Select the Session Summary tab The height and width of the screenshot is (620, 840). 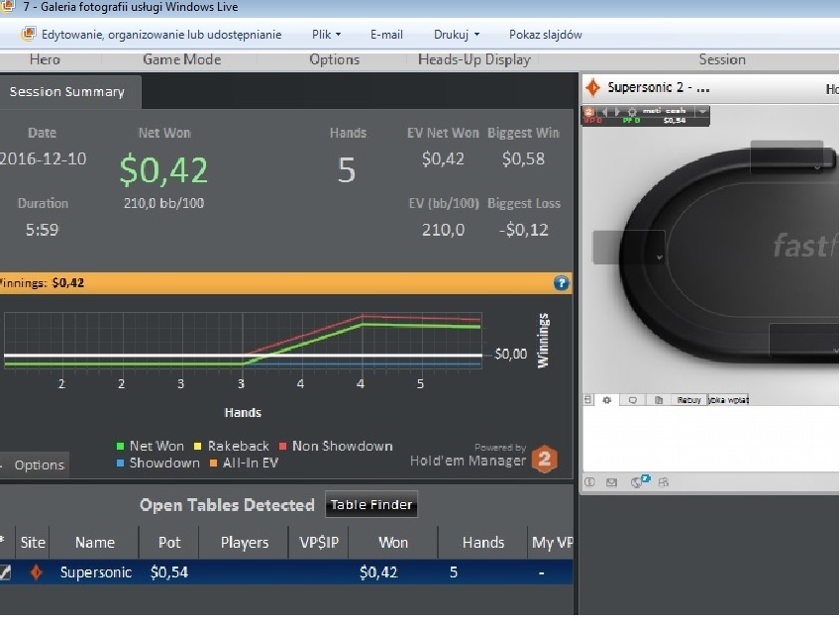point(69,92)
